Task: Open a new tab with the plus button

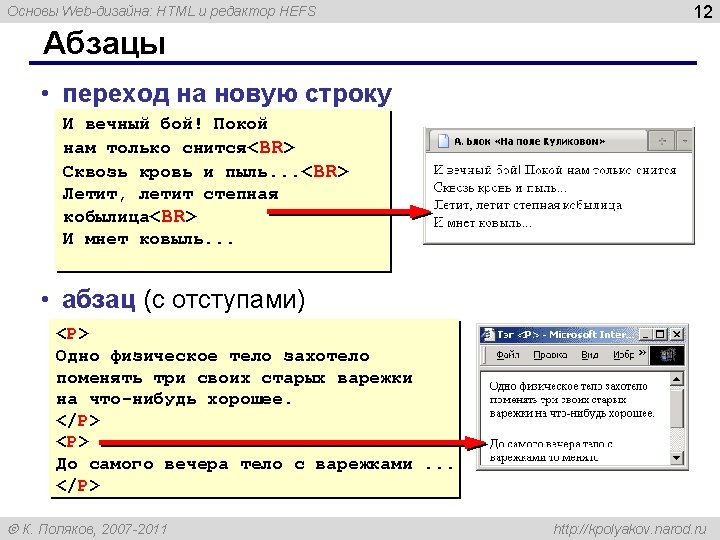Action: pos(662,141)
